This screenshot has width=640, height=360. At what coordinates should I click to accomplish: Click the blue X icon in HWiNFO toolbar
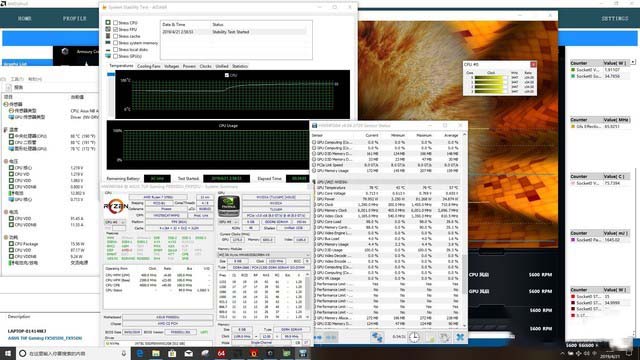460,337
